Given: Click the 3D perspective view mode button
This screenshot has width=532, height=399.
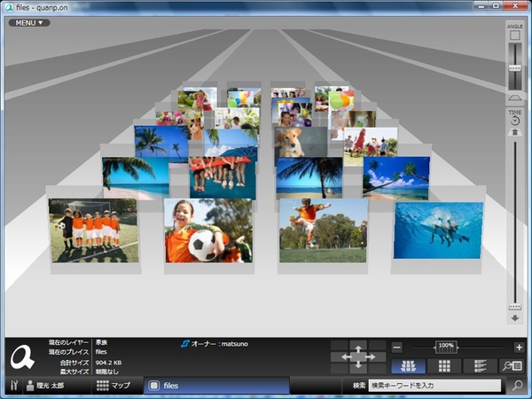Looking at the screenshot, I should (407, 365).
